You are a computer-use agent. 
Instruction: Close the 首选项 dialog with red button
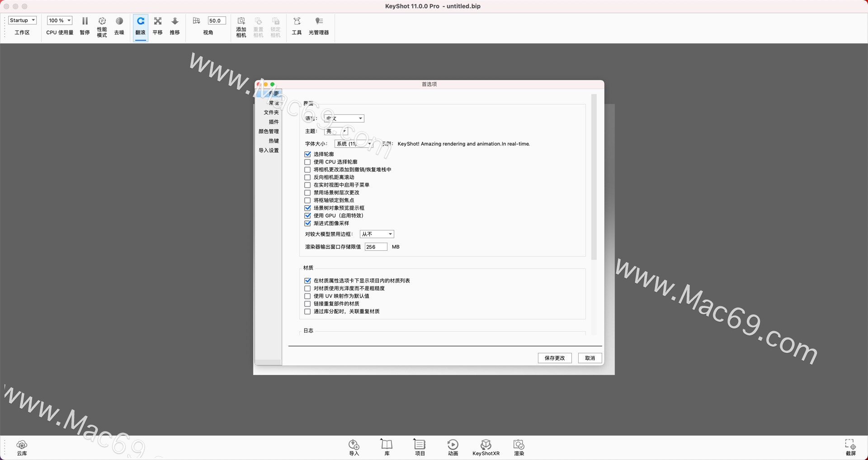[x=259, y=84]
